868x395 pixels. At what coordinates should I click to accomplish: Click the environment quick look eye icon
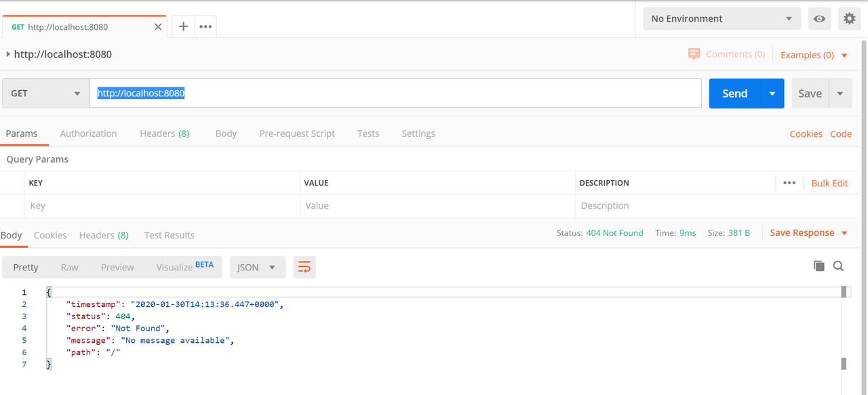pyautogui.click(x=819, y=19)
